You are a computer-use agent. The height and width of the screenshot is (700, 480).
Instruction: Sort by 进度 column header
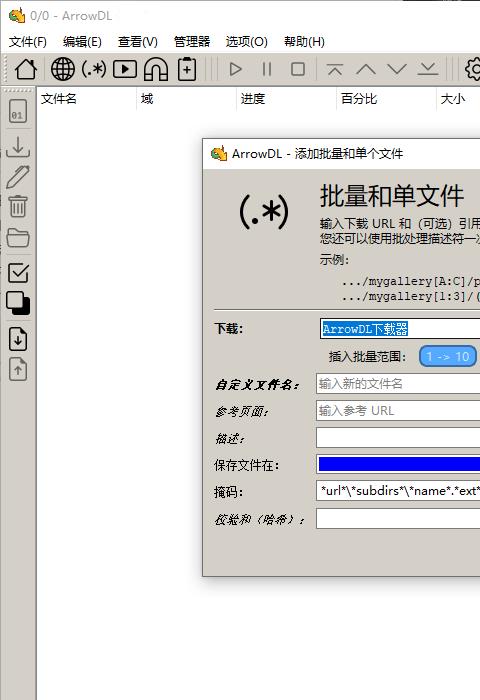pyautogui.click(x=286, y=99)
